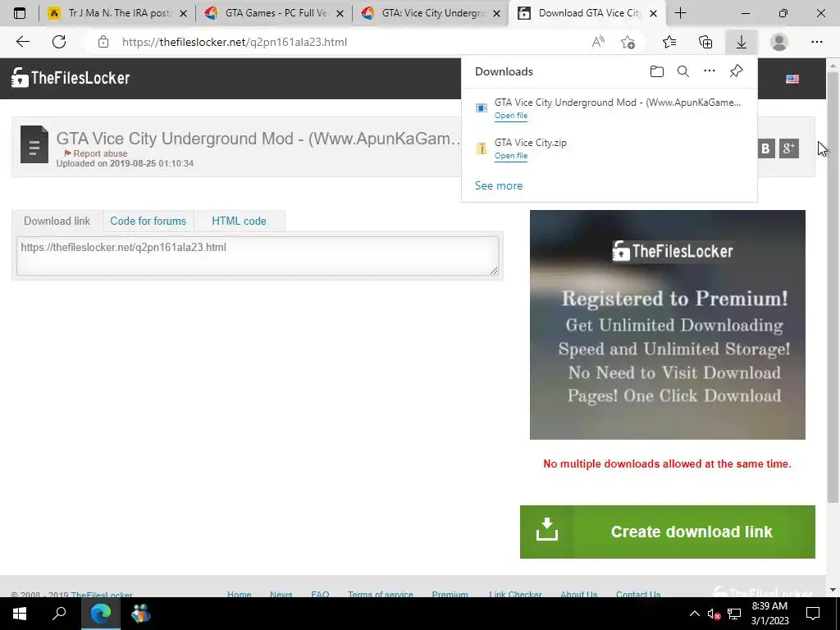Add this page to favorites with the star-plus icon
This screenshot has height=630, width=840.
pyautogui.click(x=628, y=42)
